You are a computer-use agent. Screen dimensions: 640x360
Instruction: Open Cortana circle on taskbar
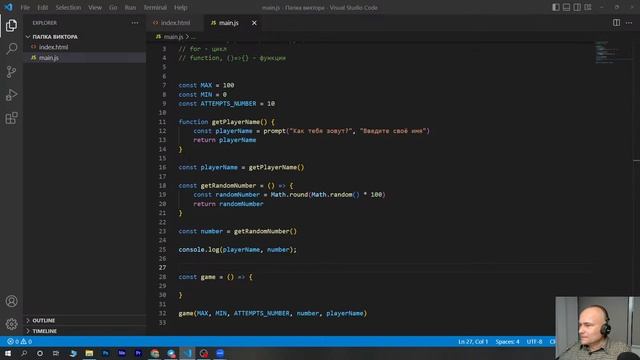pos(40,353)
